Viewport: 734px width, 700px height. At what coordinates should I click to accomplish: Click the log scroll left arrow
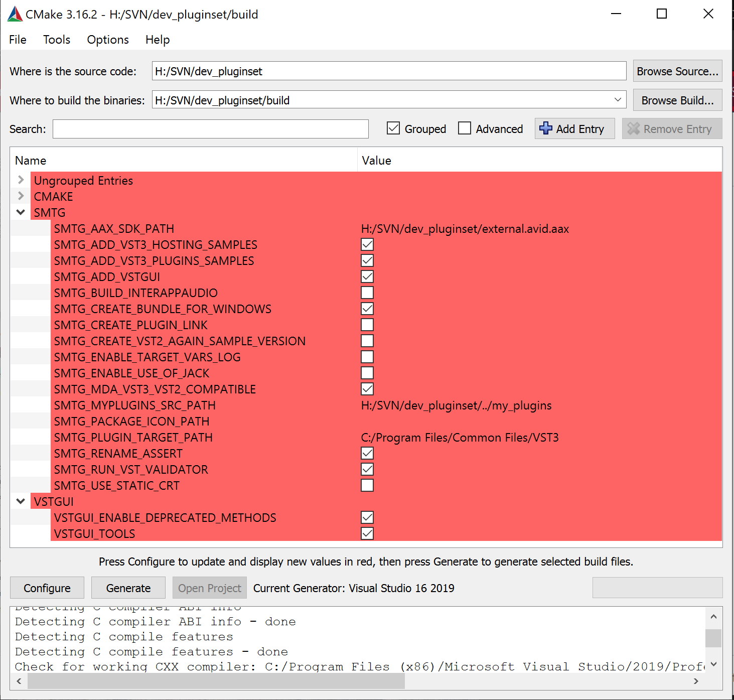(x=19, y=681)
